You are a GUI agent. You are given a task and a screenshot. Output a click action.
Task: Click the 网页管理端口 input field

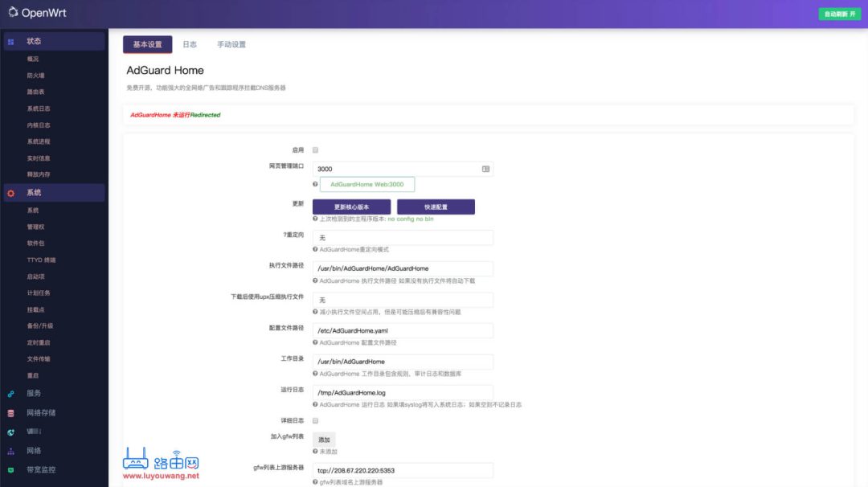(403, 169)
